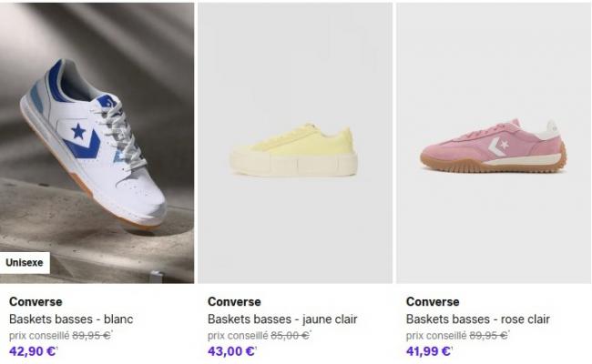The width and height of the screenshot is (592, 364).
Task: Select the Converse brand name under white sneaker
Action: 36,301
